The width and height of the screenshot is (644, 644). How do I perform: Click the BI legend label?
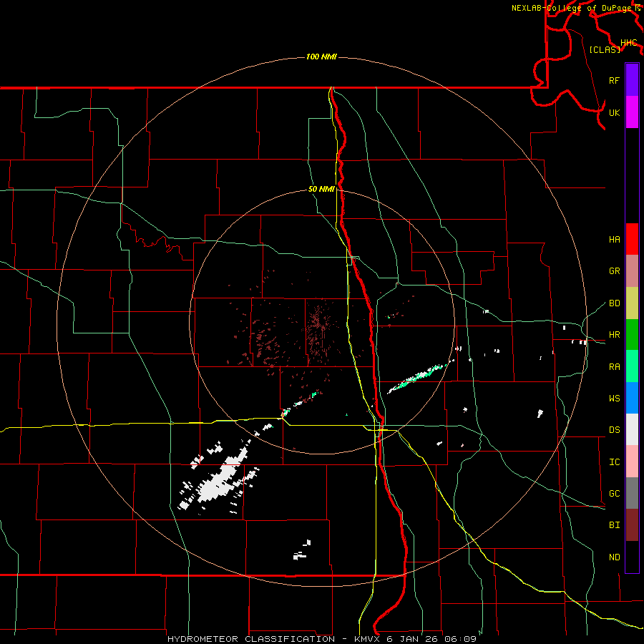614,525
